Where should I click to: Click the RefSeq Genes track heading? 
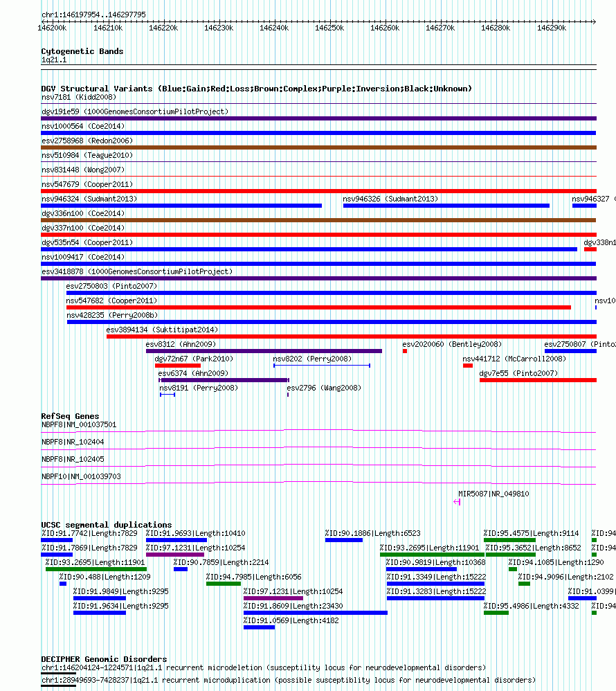click(x=70, y=416)
